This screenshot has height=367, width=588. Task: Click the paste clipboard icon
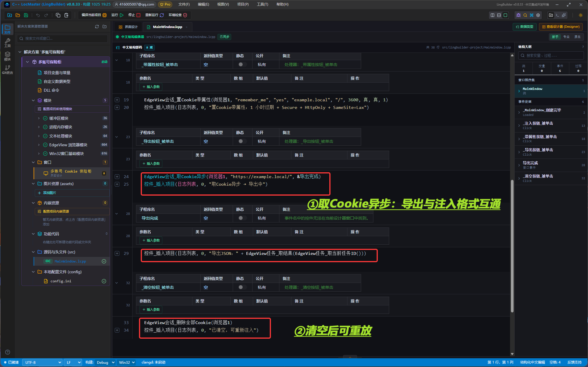[66, 15]
